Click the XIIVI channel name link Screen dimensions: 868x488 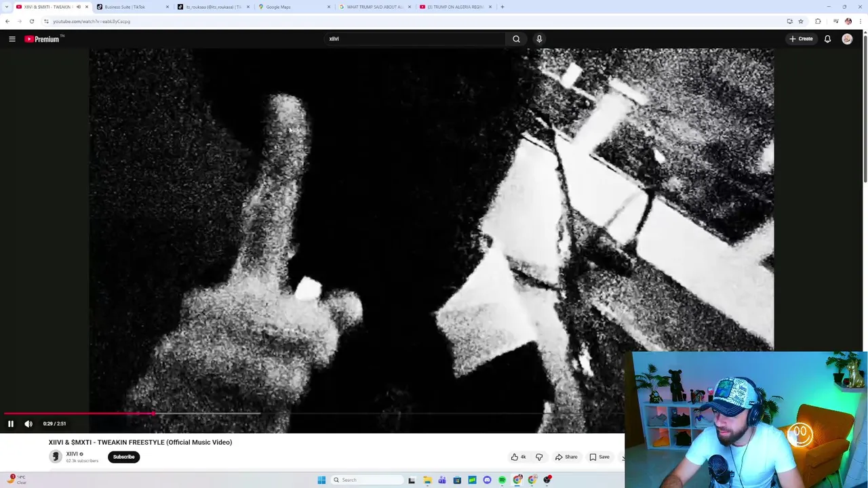click(x=72, y=453)
